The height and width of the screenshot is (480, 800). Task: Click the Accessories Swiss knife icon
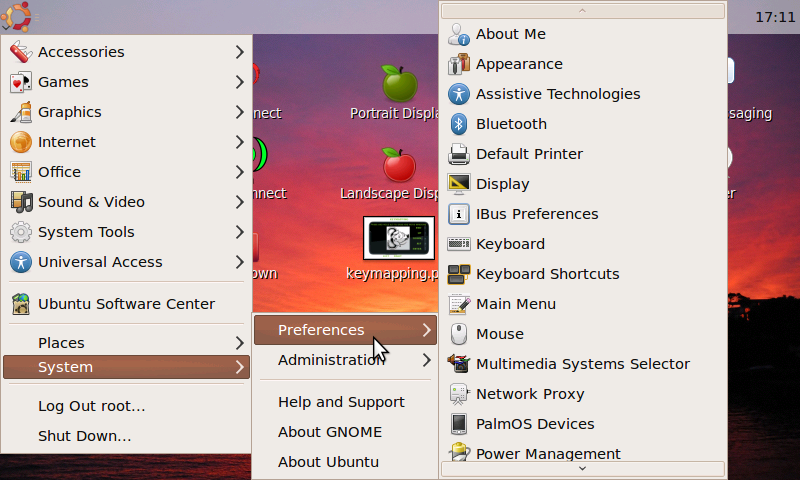tap(21, 52)
